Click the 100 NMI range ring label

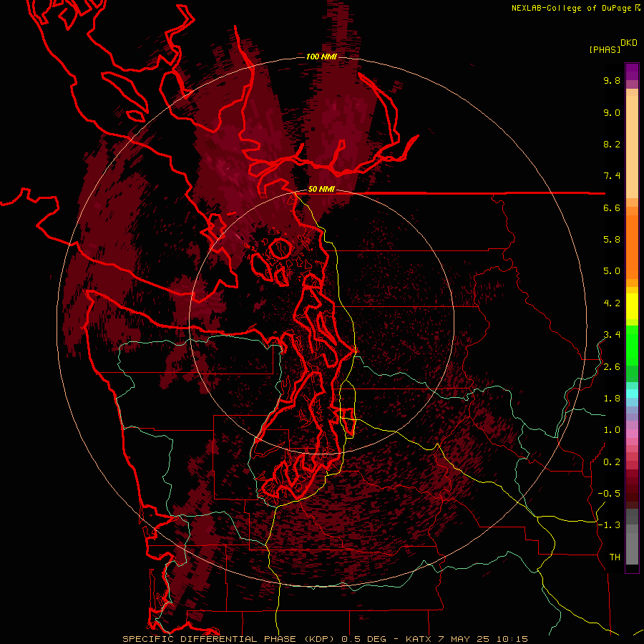click(x=321, y=57)
